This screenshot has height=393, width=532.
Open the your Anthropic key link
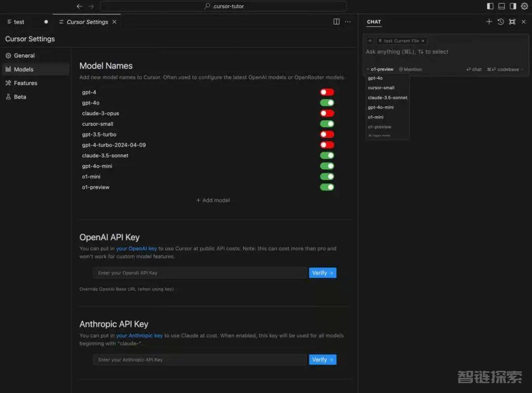[x=139, y=335]
